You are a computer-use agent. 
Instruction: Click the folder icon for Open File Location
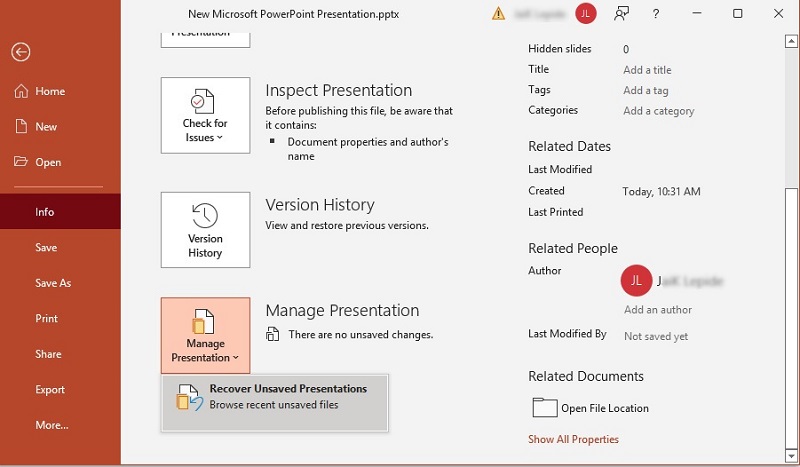click(x=544, y=408)
